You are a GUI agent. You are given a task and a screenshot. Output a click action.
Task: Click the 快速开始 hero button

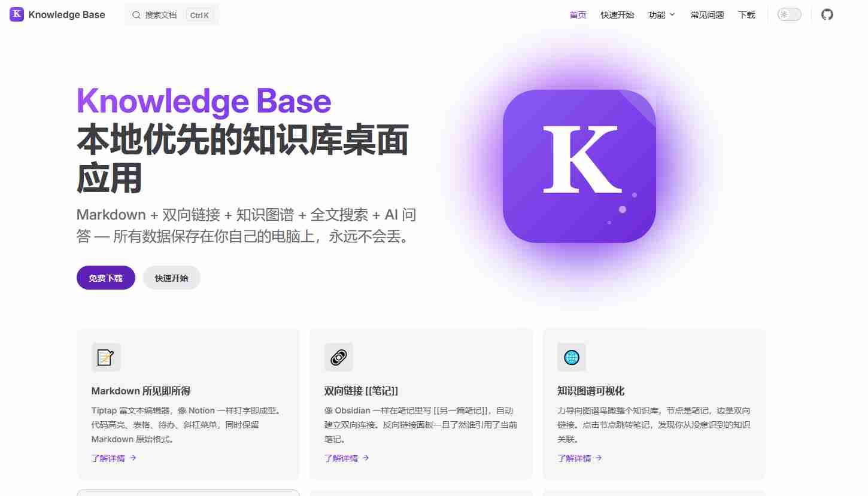171,278
